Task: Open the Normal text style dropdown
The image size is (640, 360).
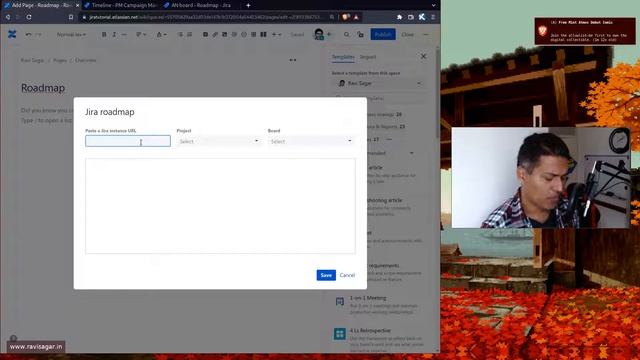Action: (x=71, y=35)
